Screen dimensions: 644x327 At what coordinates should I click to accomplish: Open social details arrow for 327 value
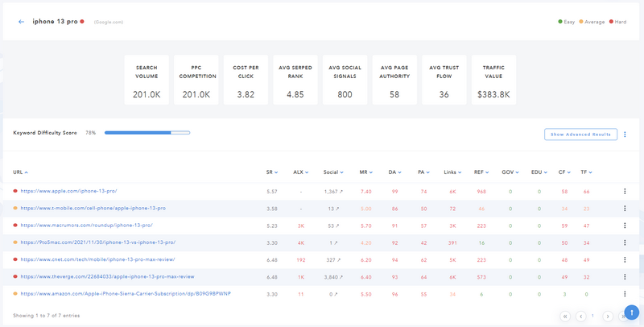pos(337,260)
